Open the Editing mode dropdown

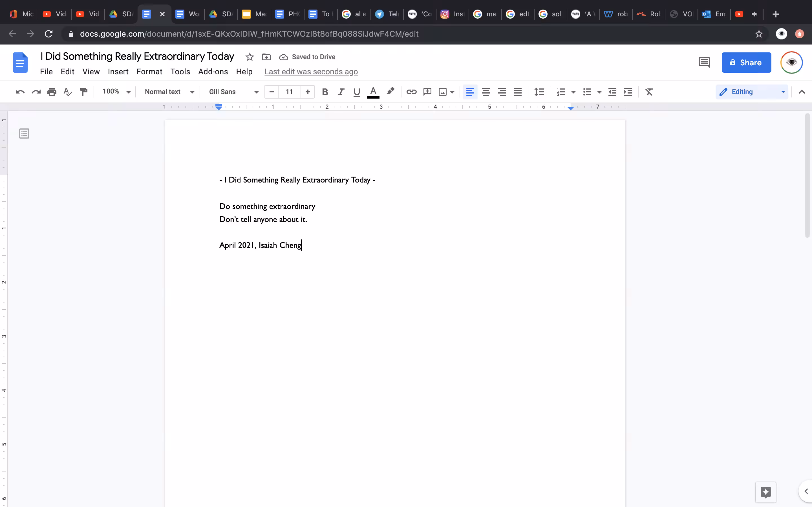pyautogui.click(x=752, y=92)
